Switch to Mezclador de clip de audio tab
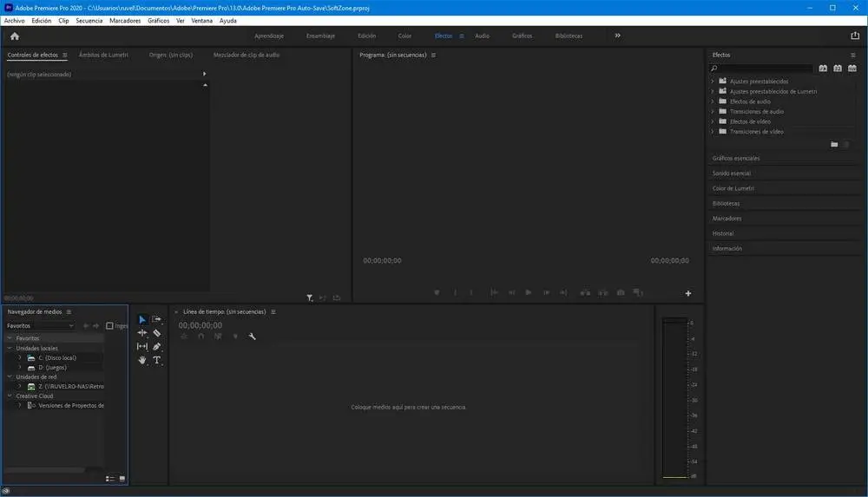Screen dimensions: 868x497 (247, 55)
